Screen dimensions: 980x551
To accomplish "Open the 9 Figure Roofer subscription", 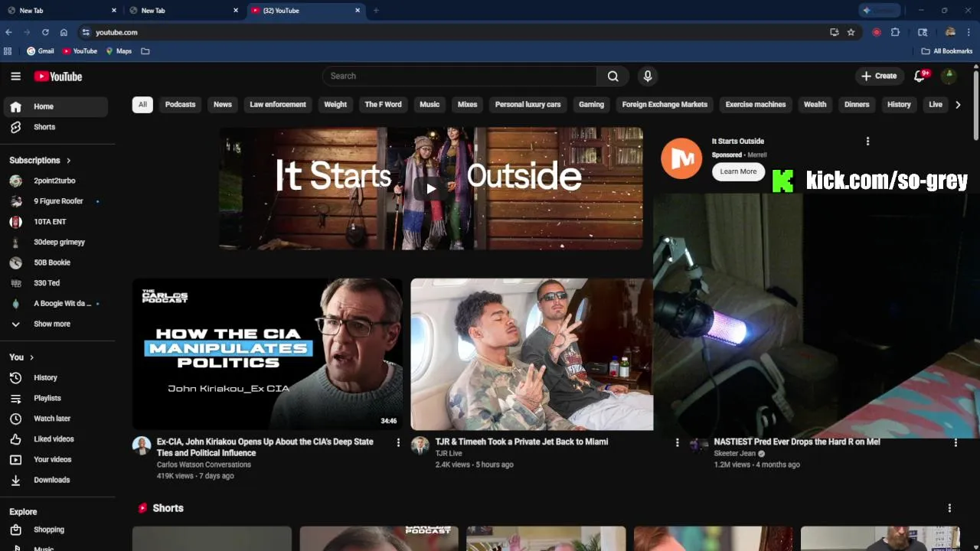I will click(56, 201).
